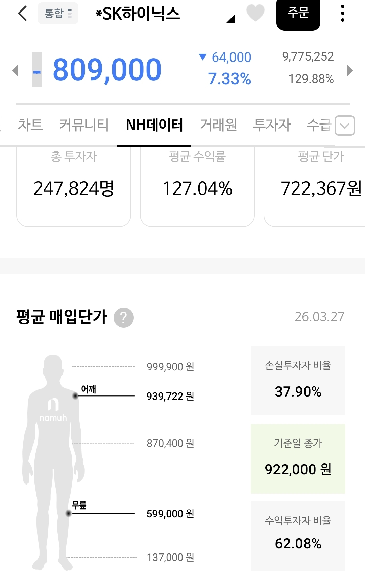
Task: Expand the tab list chevron
Action: click(344, 126)
